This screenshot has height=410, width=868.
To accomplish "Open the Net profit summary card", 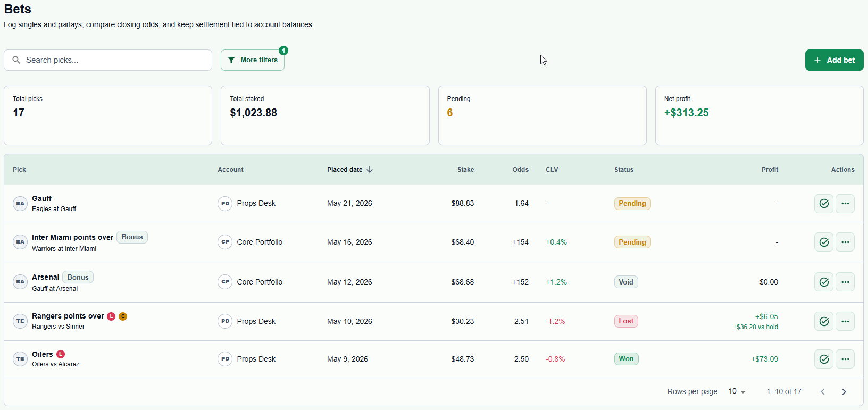I will pos(759,115).
